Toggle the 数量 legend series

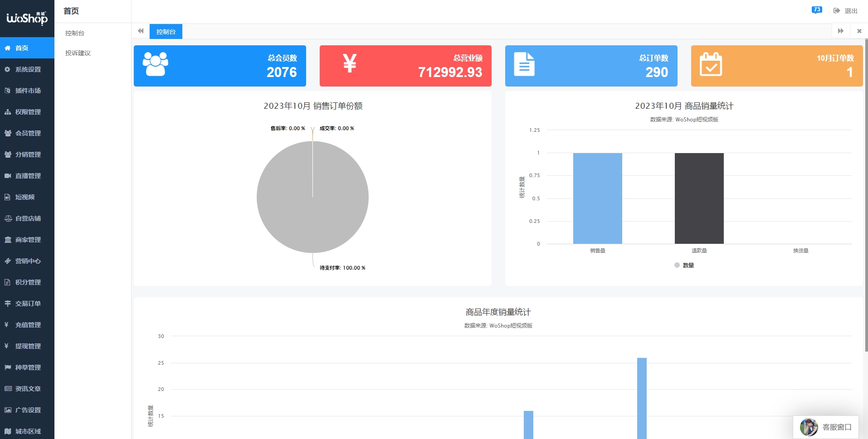point(684,265)
